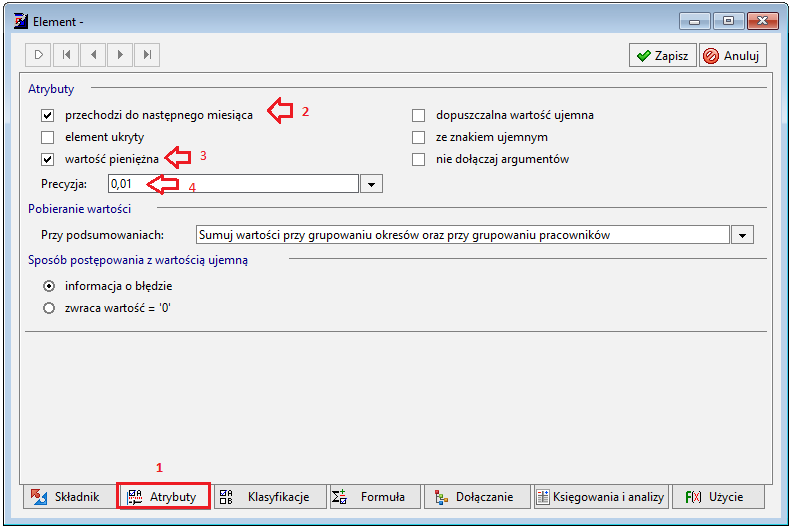Toggle 'wartość pieniężna' checkbox
The width and height of the screenshot is (794, 532).
[x=48, y=159]
